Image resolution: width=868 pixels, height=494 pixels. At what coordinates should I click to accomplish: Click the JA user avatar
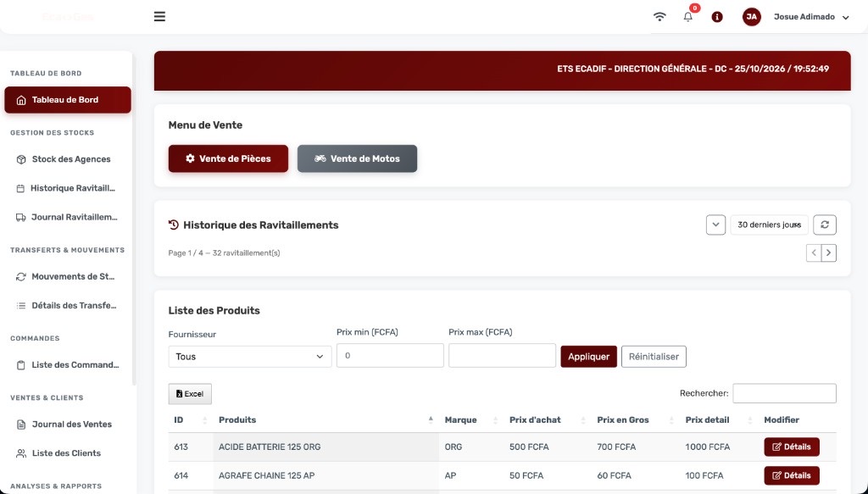pyautogui.click(x=751, y=17)
